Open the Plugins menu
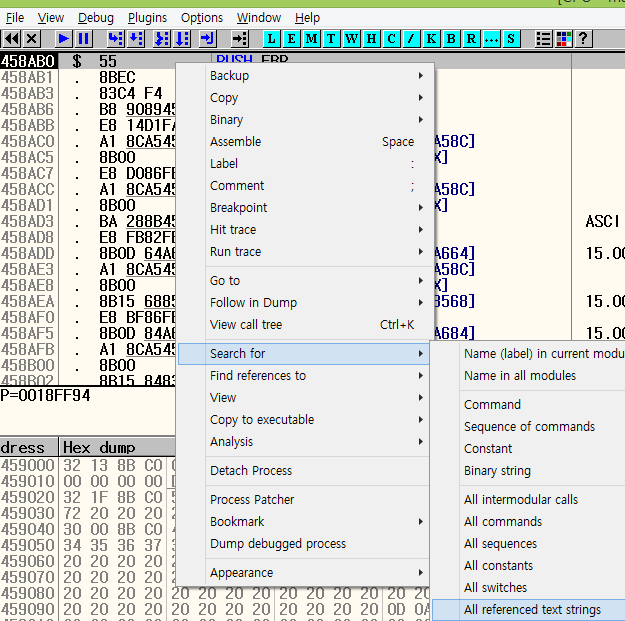Viewport: 625px width, 621px height. (147, 18)
